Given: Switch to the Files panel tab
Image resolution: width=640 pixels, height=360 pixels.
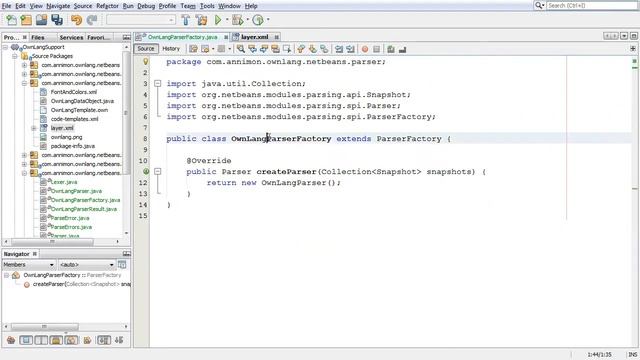Looking at the screenshot, I should click(38, 37).
